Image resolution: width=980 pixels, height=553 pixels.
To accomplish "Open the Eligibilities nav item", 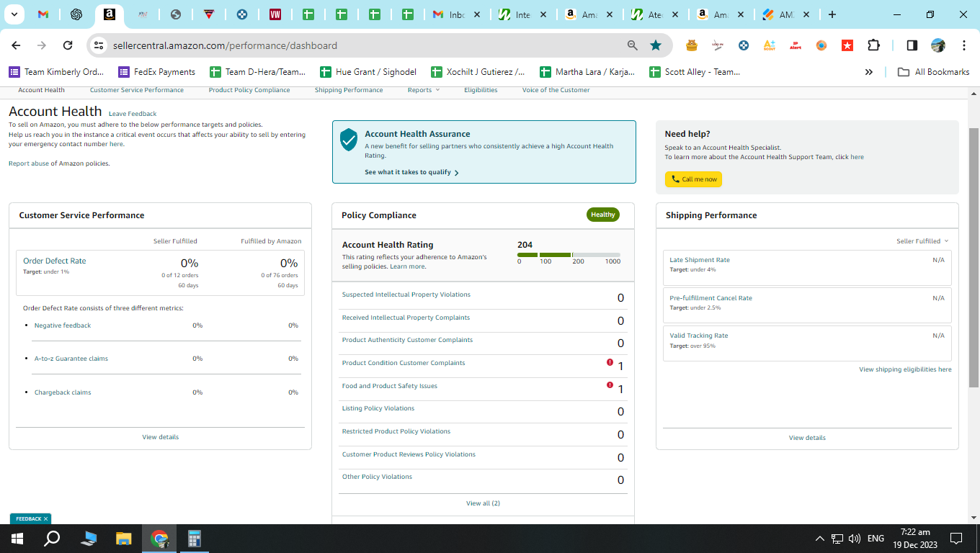I will click(x=481, y=90).
